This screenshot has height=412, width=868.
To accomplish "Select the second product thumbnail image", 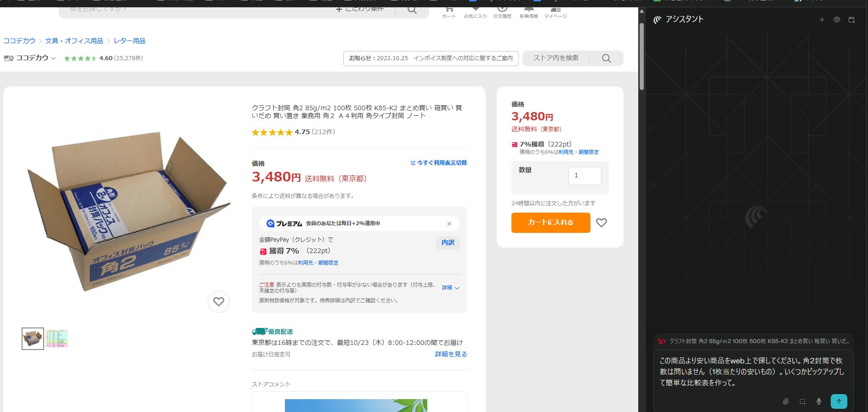I will tap(57, 339).
